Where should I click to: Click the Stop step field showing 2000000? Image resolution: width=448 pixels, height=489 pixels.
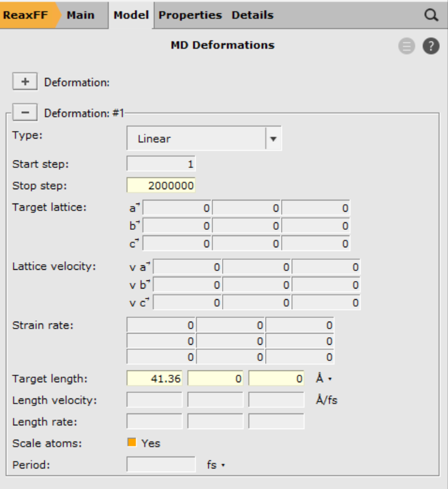(161, 186)
